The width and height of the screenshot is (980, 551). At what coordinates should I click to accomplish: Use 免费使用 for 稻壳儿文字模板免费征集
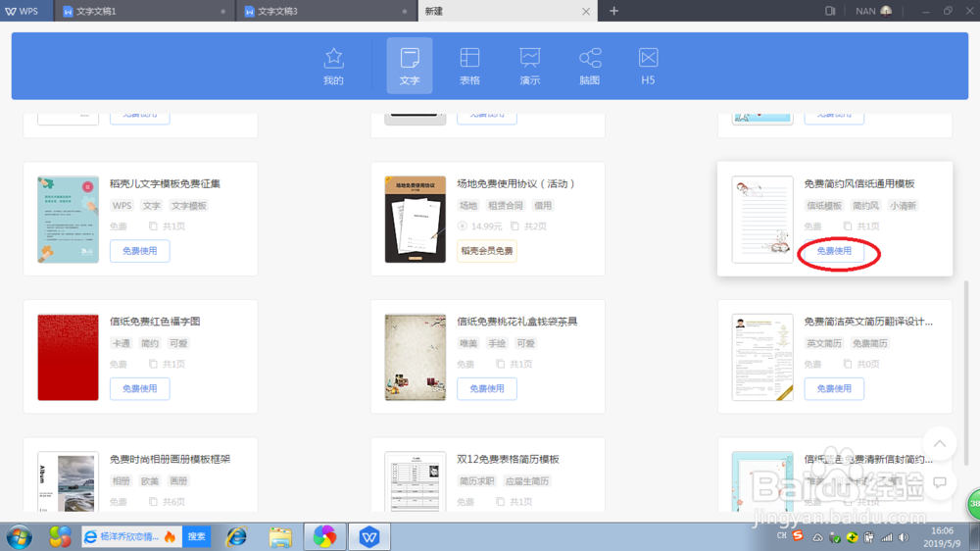[140, 251]
